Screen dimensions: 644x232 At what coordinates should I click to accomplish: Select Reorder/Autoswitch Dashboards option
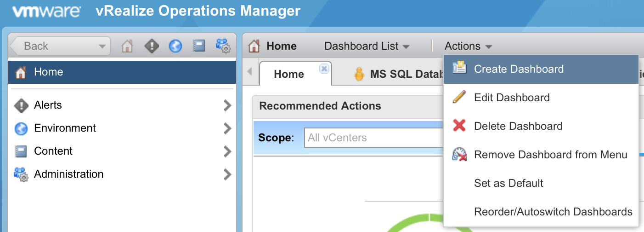pyautogui.click(x=553, y=212)
